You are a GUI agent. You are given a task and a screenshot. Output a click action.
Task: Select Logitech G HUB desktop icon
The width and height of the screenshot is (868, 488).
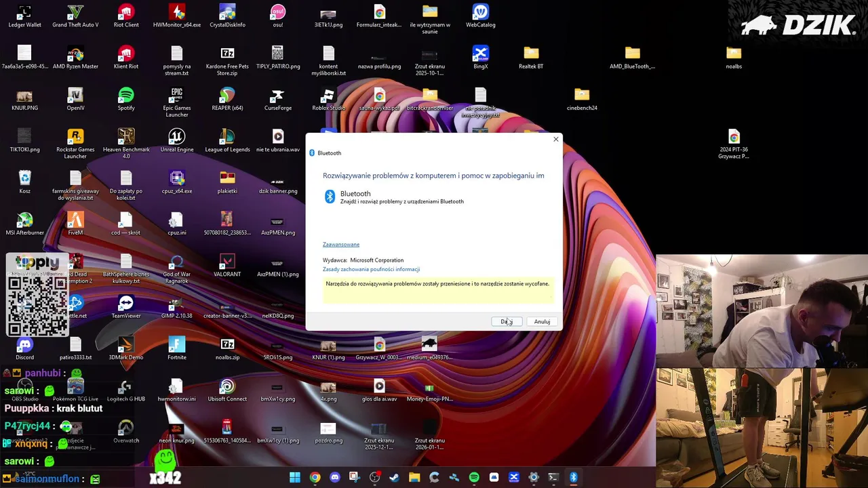(126, 390)
